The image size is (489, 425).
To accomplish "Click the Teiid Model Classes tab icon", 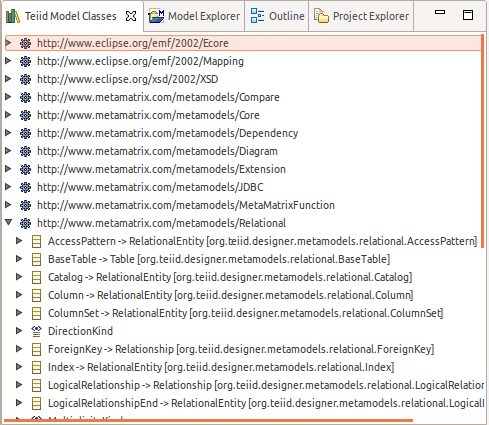I will 13,16.
